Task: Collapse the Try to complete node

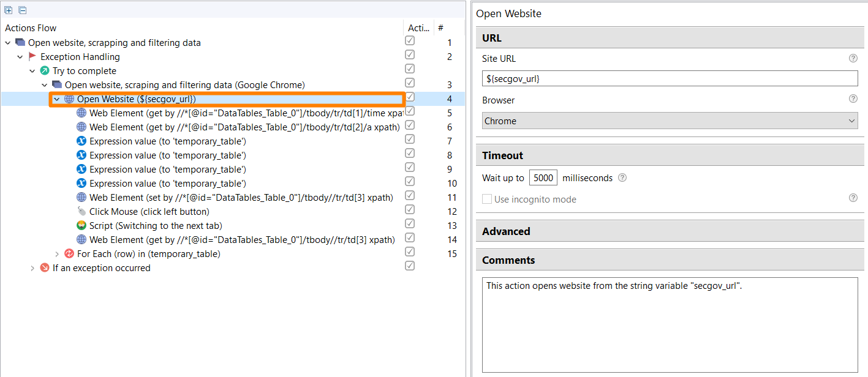Action: pos(32,71)
